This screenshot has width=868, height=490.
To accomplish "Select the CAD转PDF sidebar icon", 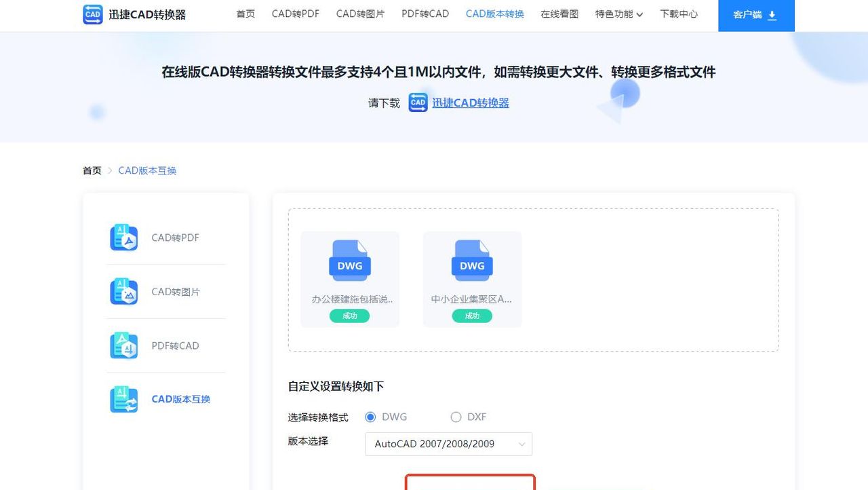I will coord(123,238).
